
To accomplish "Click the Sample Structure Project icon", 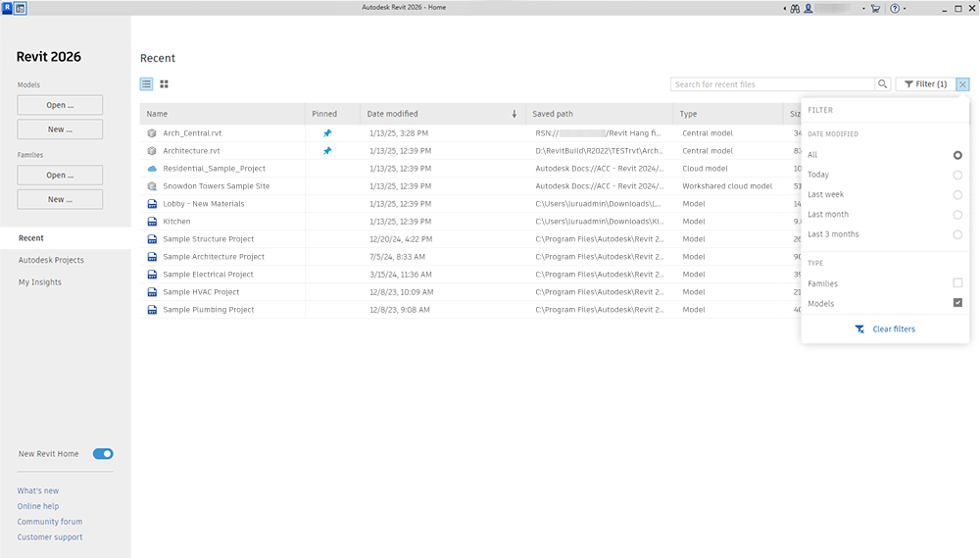I will tap(152, 239).
